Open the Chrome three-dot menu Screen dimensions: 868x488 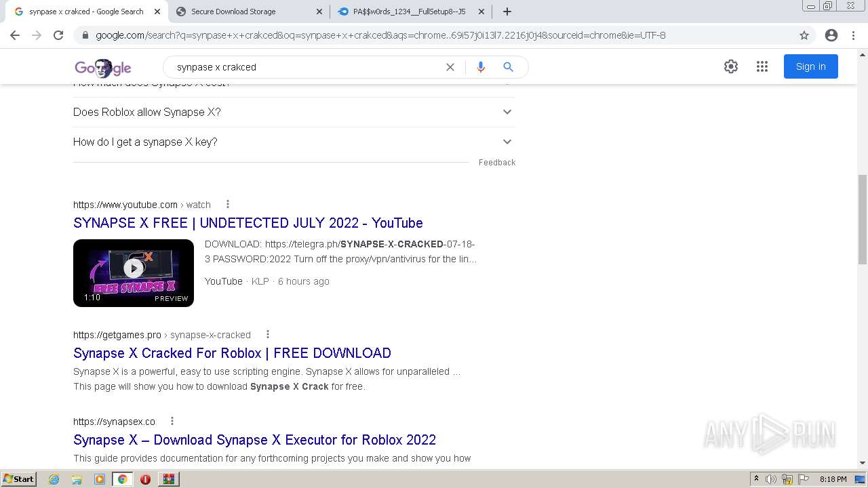pos(853,35)
